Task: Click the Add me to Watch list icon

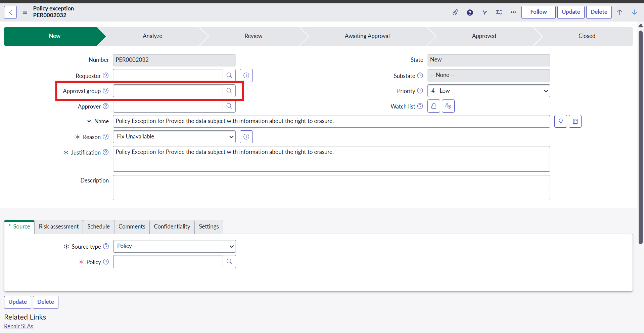Action: pyautogui.click(x=448, y=106)
